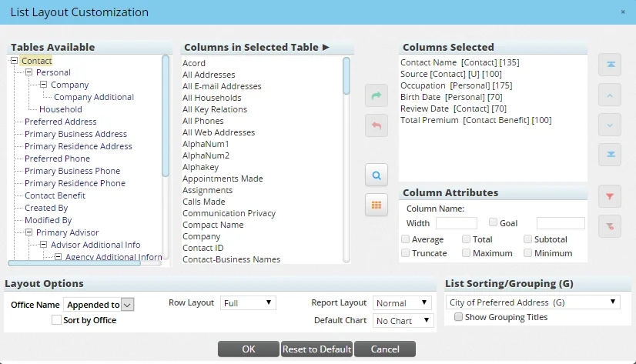Select All Phones in column list
The image size is (636, 364).
tap(203, 121)
